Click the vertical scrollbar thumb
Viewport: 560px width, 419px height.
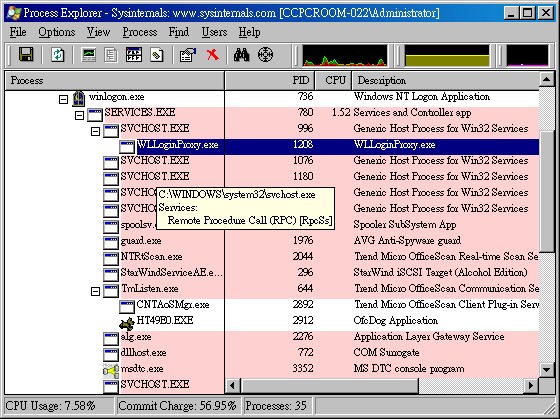click(546, 191)
